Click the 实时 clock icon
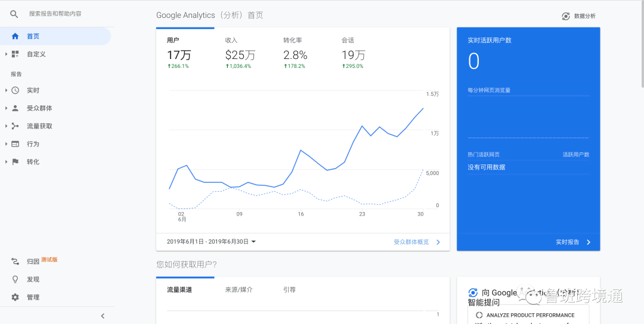The width and height of the screenshot is (644, 324). tap(15, 90)
